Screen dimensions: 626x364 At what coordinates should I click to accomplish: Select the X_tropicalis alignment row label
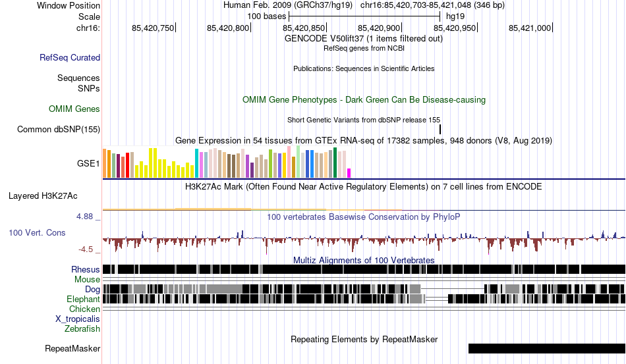coord(78,319)
